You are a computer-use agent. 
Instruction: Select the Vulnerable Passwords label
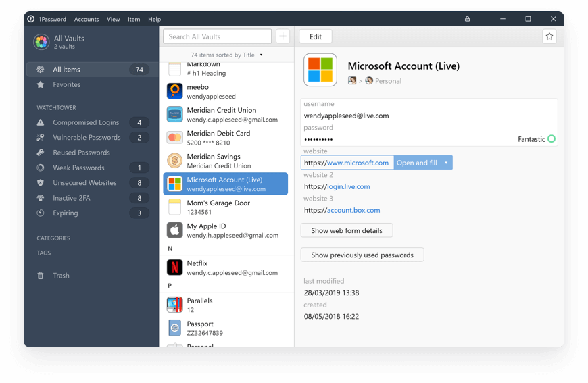click(x=87, y=138)
